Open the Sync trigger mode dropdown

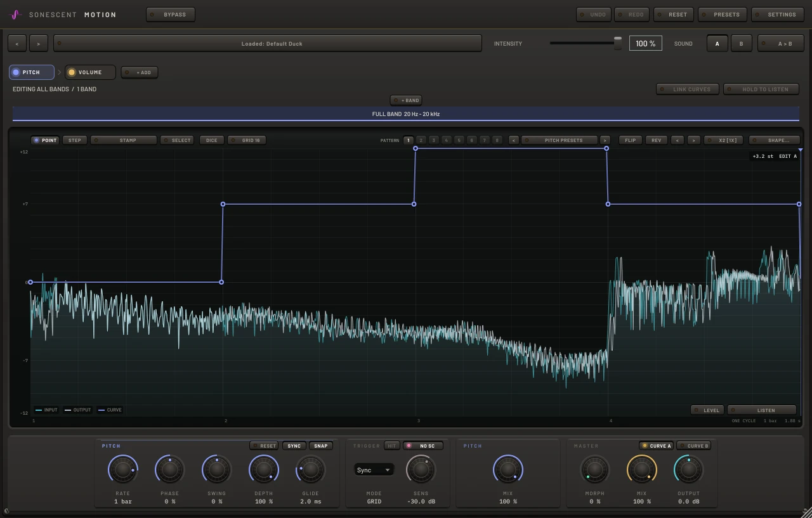[x=374, y=470]
